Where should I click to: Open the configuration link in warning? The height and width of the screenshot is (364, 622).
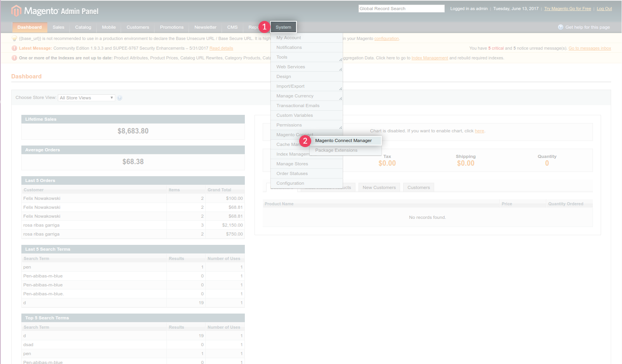pyautogui.click(x=386, y=38)
